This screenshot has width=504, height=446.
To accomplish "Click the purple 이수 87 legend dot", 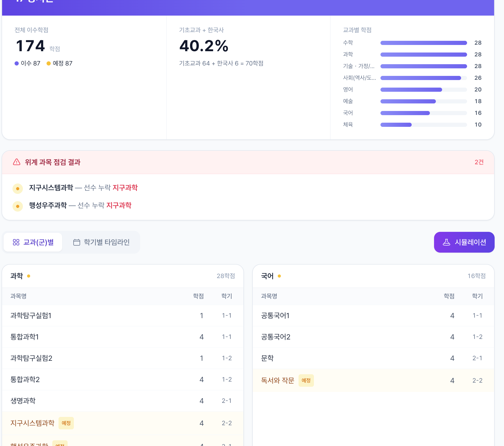I will point(17,63).
